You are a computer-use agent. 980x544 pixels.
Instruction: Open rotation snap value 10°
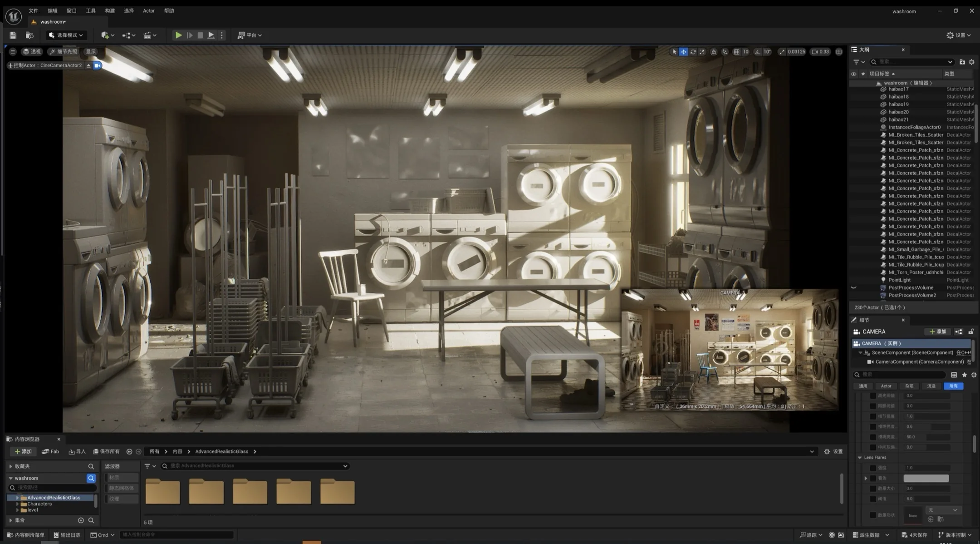pos(767,52)
